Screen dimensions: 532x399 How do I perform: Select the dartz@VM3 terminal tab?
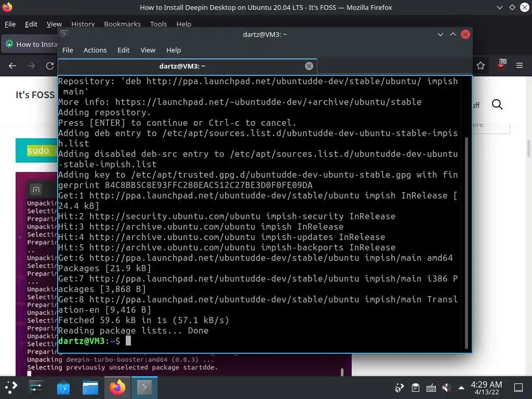tap(187, 66)
